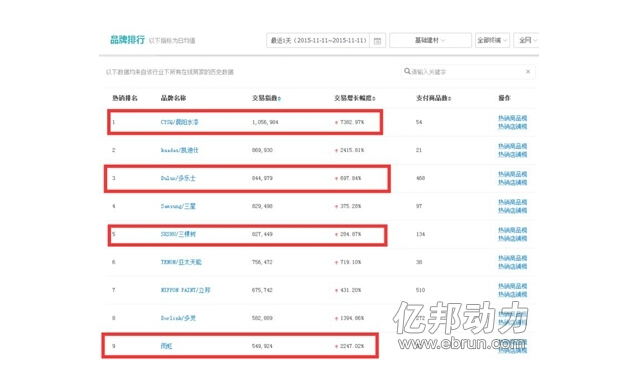634x386 pixels.
Task: Sort by 交易指数 column arrow
Action: click(279, 98)
